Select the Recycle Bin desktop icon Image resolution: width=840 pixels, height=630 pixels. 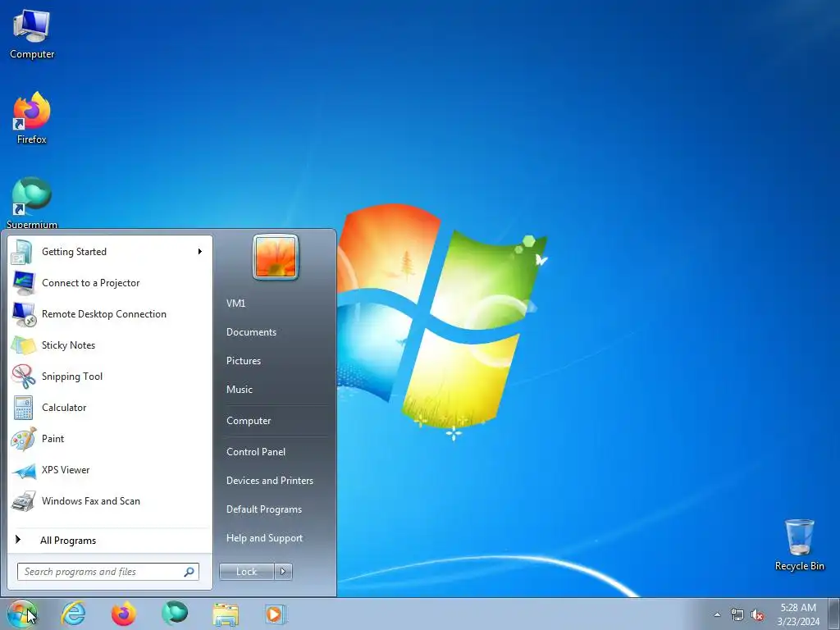click(x=799, y=545)
